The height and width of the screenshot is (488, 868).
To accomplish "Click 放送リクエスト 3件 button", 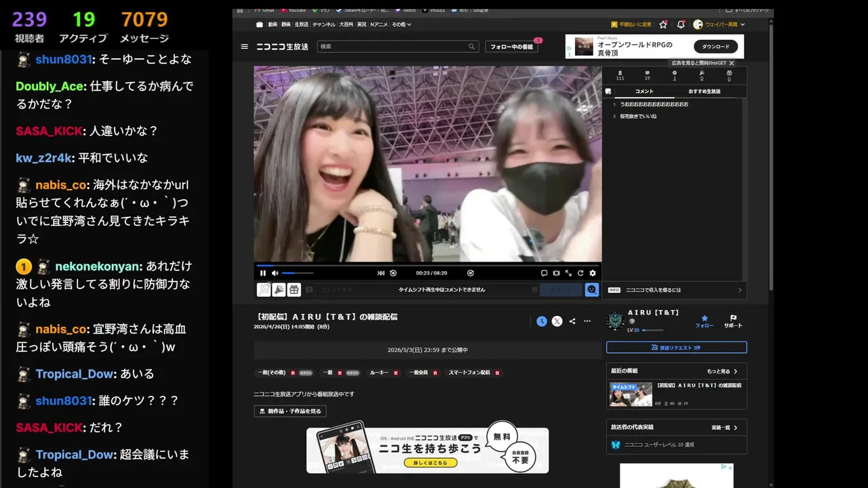I will (x=676, y=347).
